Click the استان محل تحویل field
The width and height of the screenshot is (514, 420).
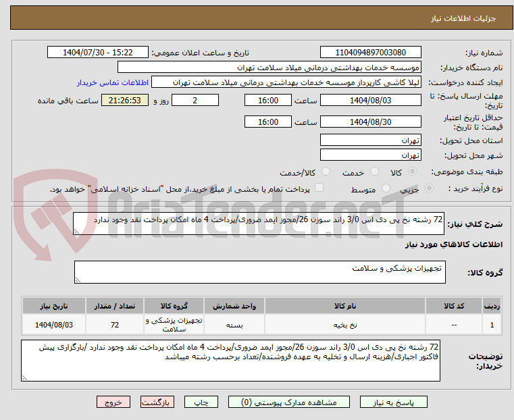[x=371, y=140]
